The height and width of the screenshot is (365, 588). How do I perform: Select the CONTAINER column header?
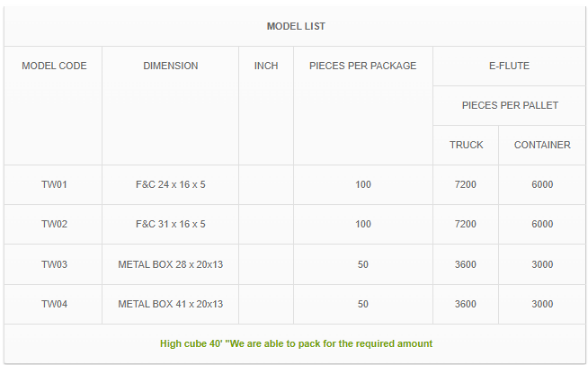542,145
